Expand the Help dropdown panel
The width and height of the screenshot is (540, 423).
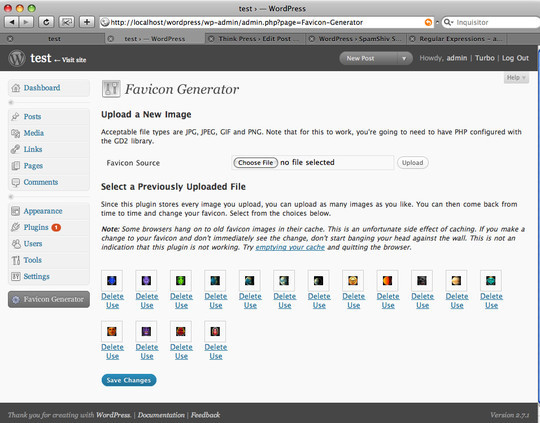click(x=516, y=78)
